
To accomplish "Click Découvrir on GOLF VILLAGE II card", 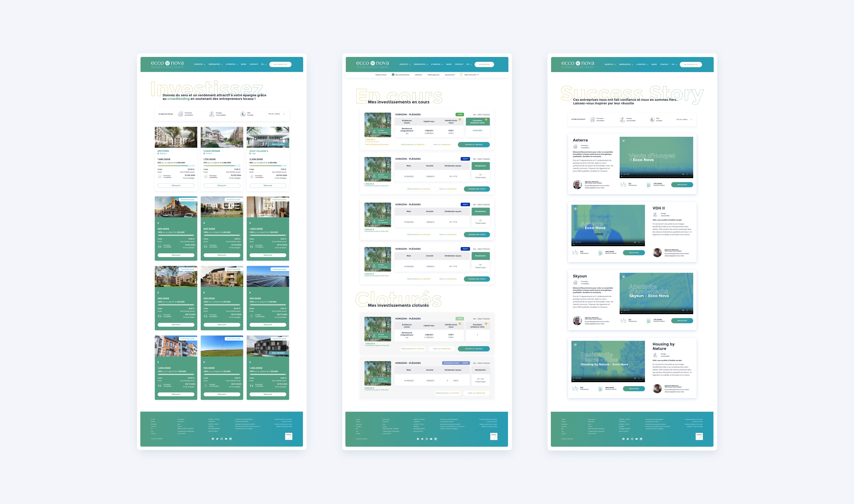I will pos(268,185).
